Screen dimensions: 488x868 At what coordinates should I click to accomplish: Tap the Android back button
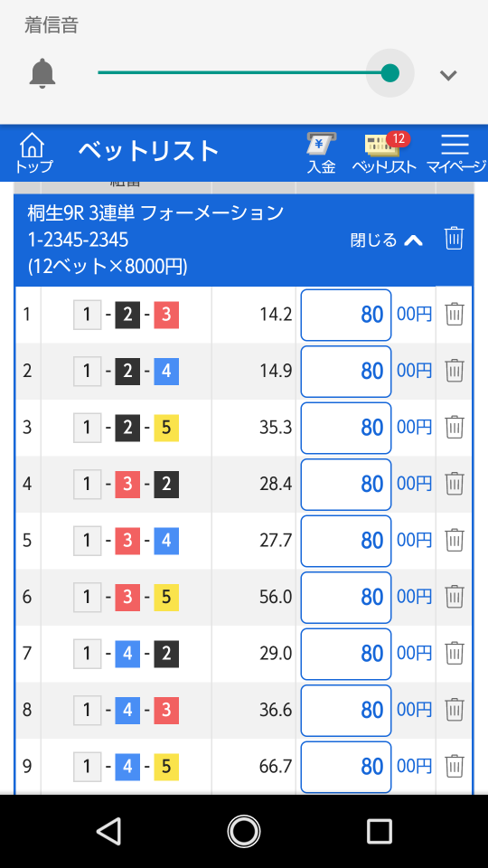pyautogui.click(x=108, y=832)
